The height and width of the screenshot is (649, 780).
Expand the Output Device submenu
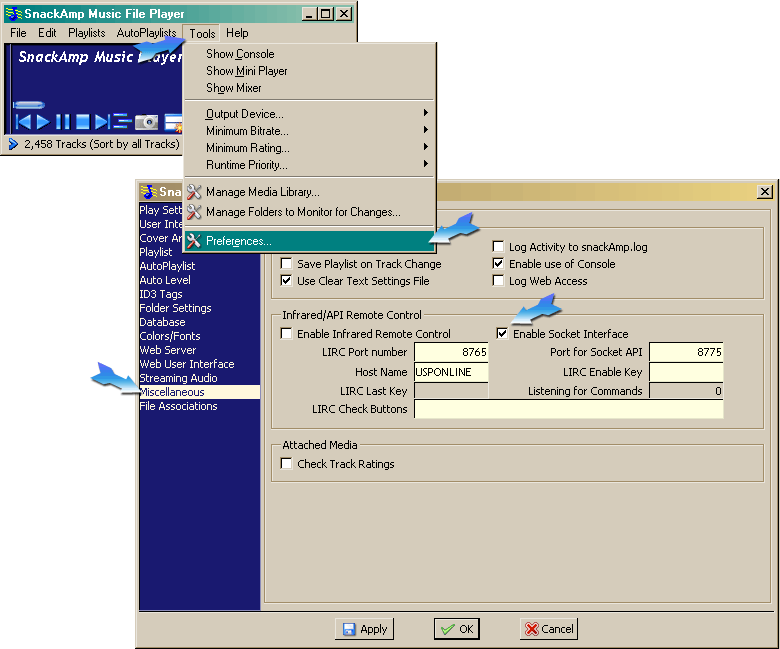[309, 113]
